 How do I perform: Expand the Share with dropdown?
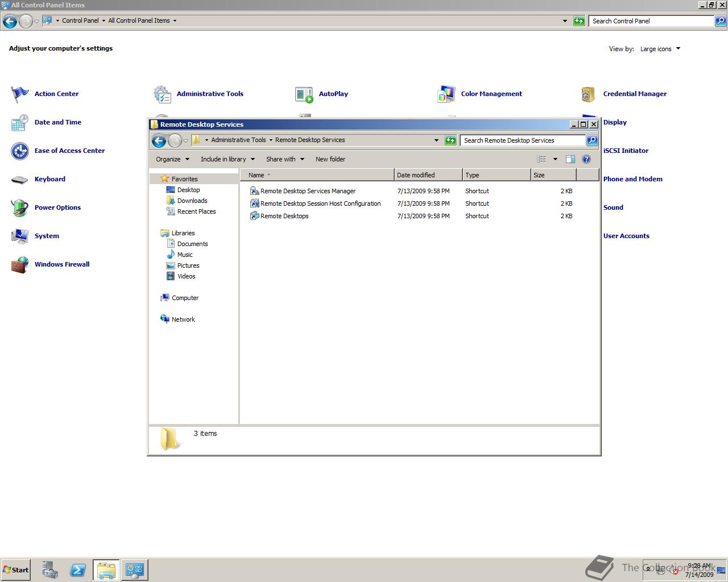(x=285, y=159)
